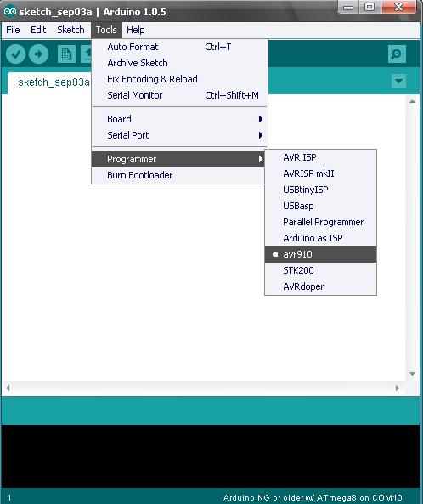Expand the Serial Port submenu
The image size is (423, 504).
pos(179,135)
